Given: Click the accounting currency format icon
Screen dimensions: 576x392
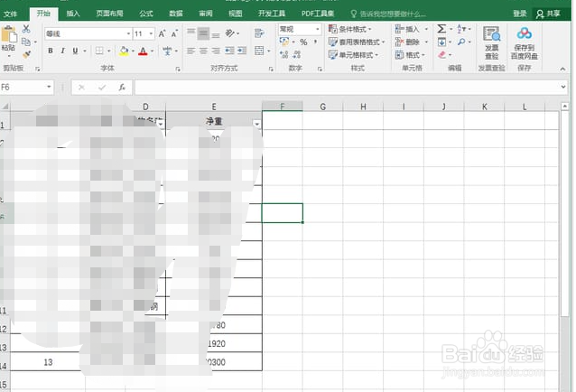Looking at the screenshot, I should (x=284, y=42).
